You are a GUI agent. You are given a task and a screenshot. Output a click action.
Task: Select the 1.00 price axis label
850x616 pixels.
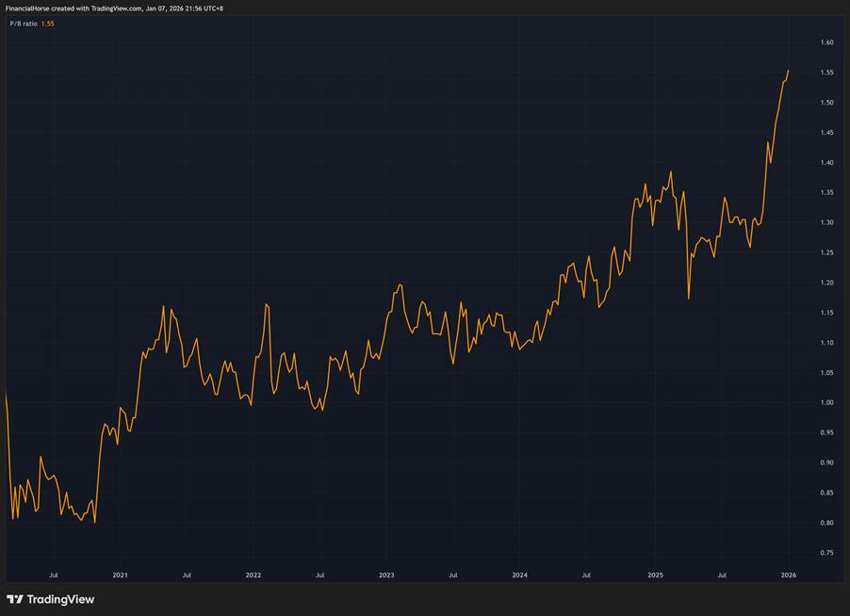[x=826, y=403]
